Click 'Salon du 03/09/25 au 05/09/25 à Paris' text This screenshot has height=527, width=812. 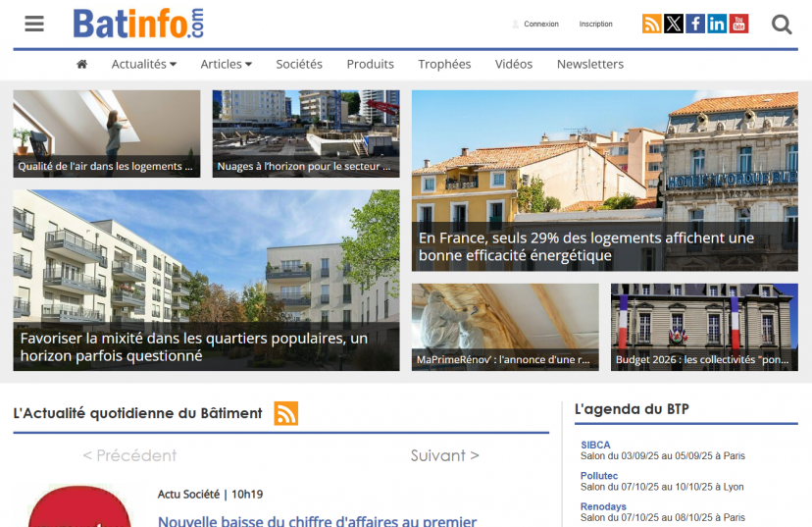tap(663, 456)
